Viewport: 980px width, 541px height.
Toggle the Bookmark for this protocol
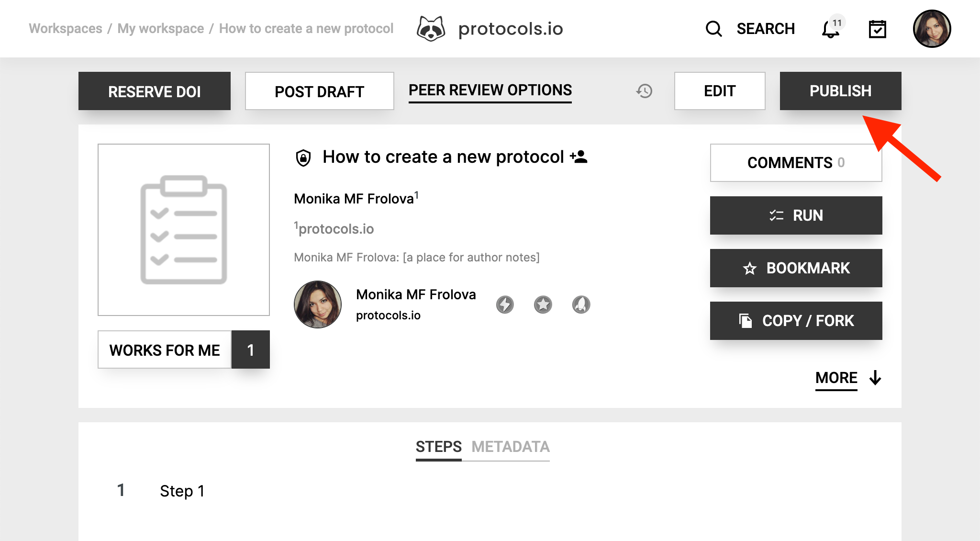click(796, 268)
